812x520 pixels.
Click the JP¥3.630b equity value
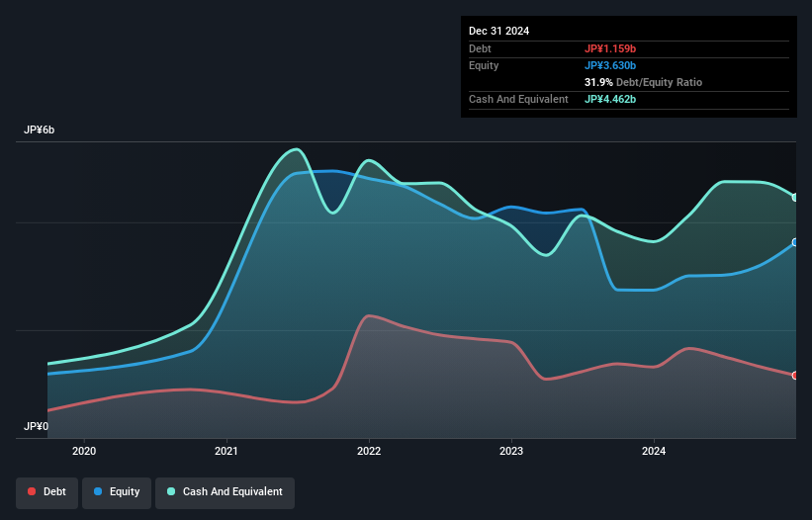[610, 65]
